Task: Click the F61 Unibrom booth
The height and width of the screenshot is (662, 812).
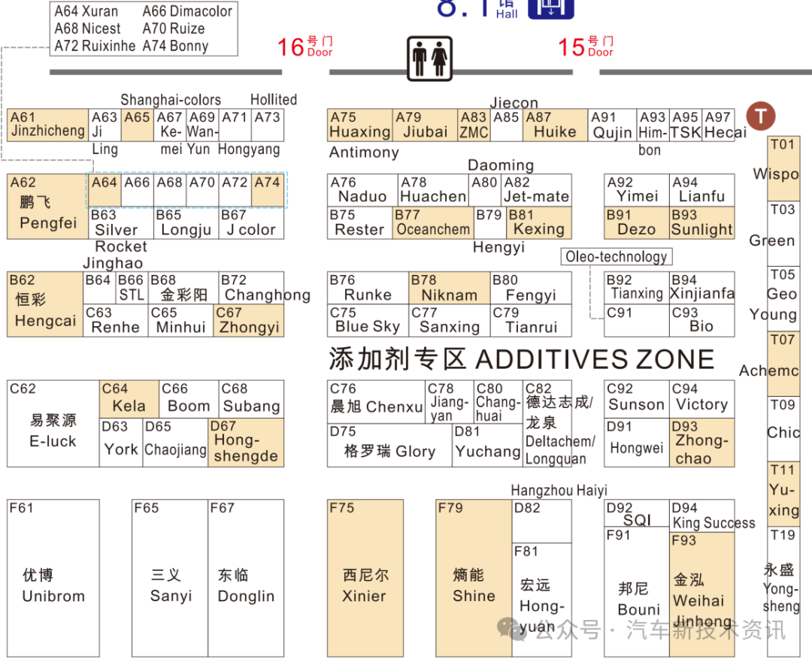Action: point(53,578)
